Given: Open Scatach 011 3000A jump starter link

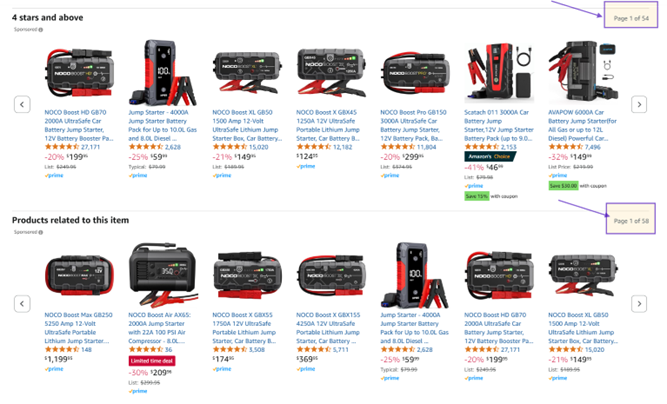Looking at the screenshot, I should (x=499, y=125).
